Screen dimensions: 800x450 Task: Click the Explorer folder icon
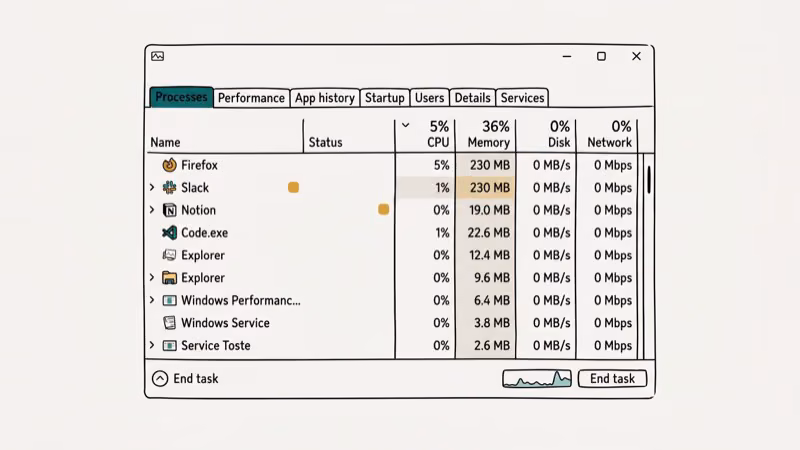coord(169,278)
